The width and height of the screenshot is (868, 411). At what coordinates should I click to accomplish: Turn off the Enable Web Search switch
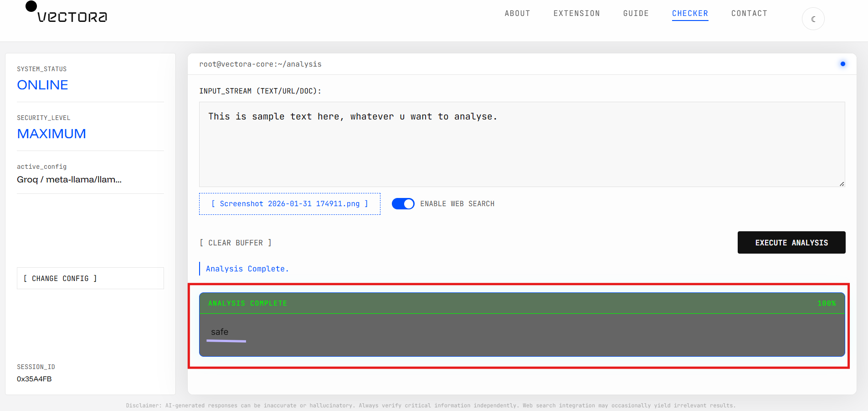[x=403, y=204]
